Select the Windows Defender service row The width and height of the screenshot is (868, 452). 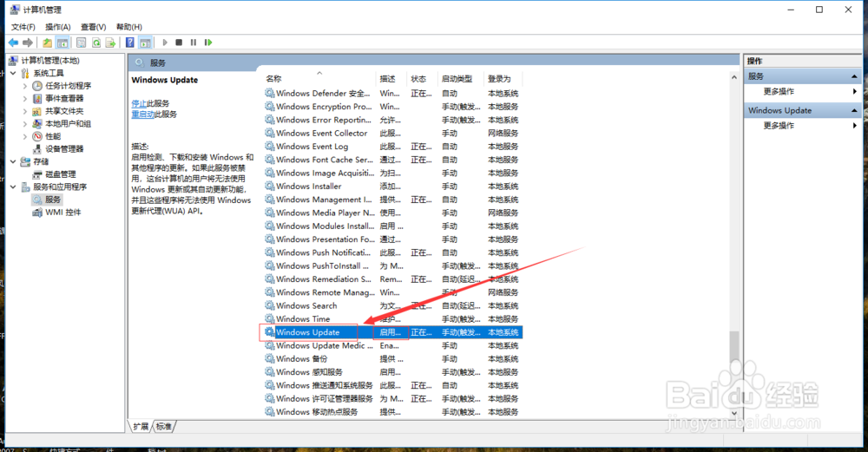[392, 94]
